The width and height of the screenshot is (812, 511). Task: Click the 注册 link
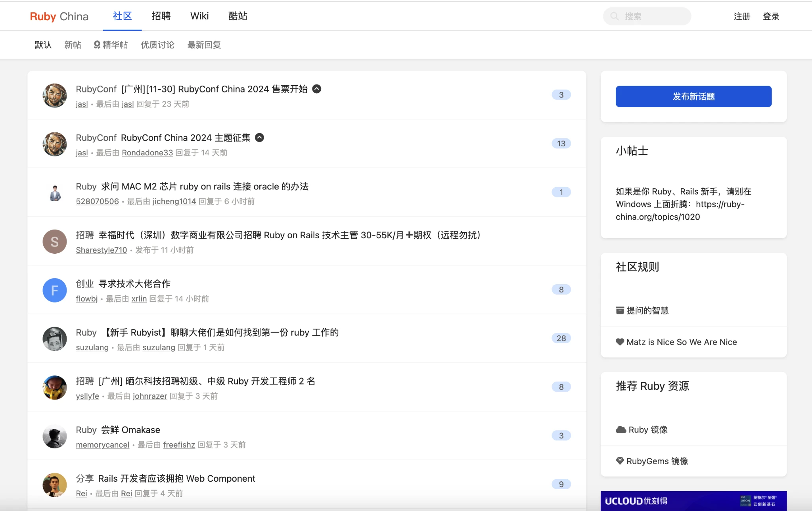(742, 16)
